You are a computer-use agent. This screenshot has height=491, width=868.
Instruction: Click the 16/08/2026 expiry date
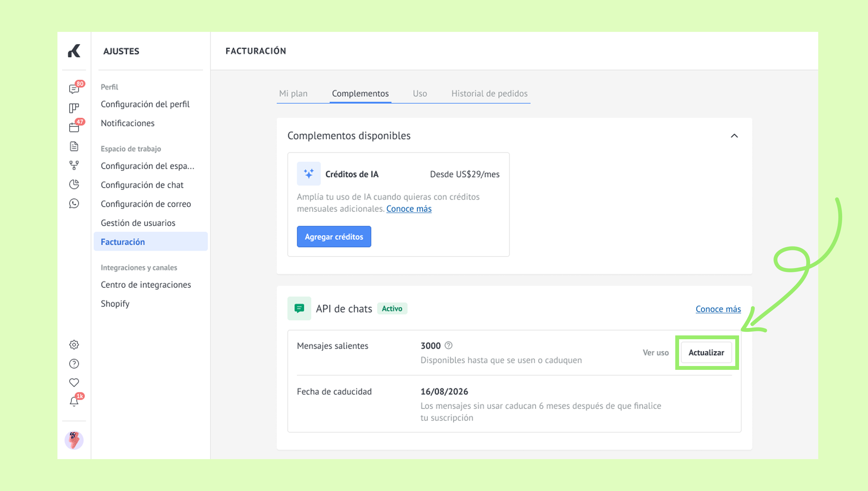pyautogui.click(x=444, y=392)
